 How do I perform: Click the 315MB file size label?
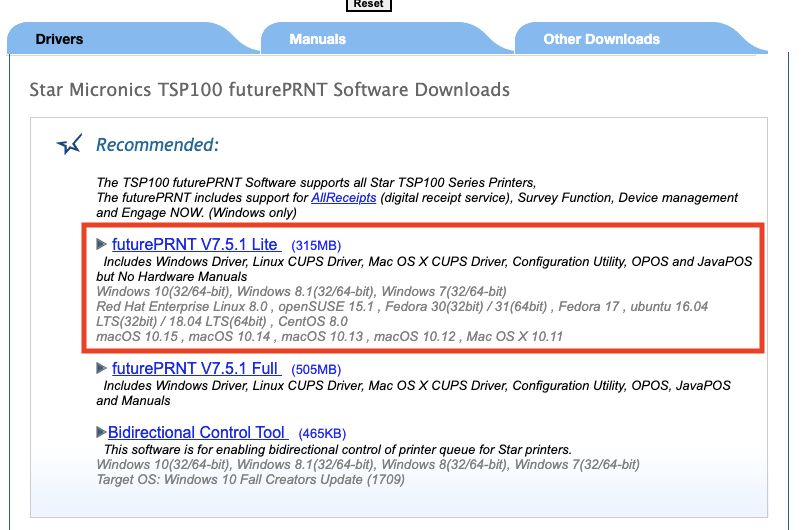tap(316, 245)
